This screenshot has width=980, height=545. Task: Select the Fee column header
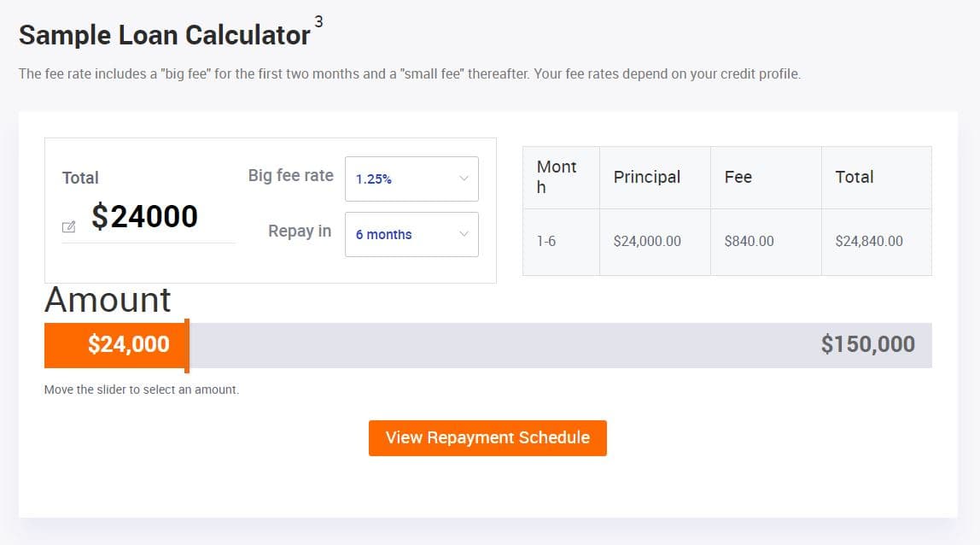pos(738,177)
